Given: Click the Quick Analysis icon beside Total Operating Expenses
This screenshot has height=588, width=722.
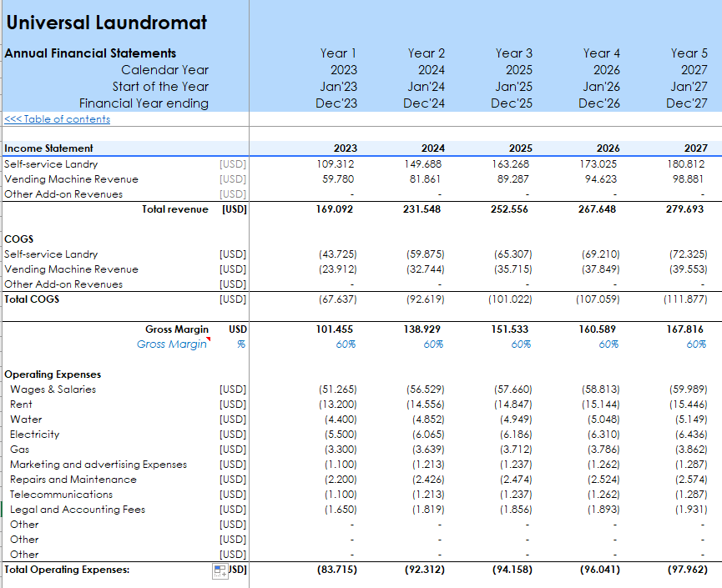Looking at the screenshot, I should click(220, 570).
